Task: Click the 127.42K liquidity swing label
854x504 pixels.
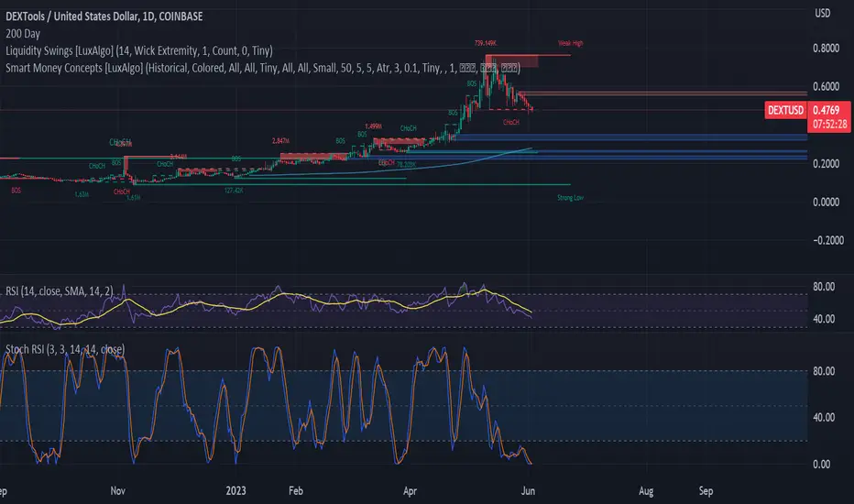Action: coord(234,191)
